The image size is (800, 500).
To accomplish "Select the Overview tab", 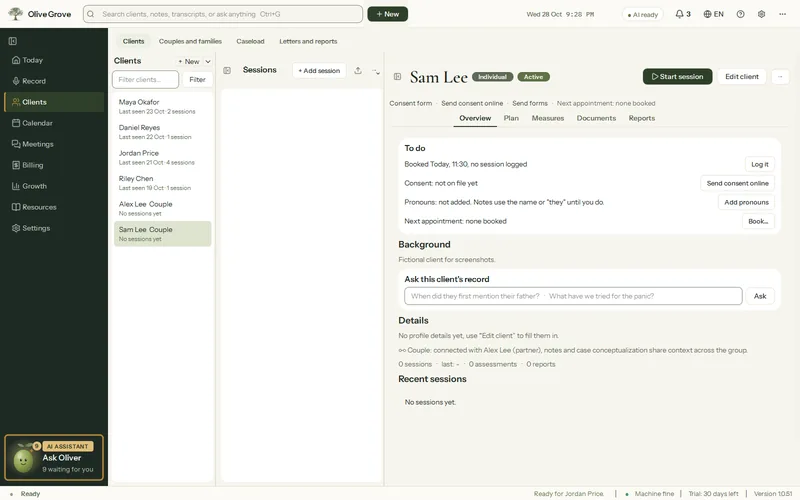I will pyautogui.click(x=475, y=118).
